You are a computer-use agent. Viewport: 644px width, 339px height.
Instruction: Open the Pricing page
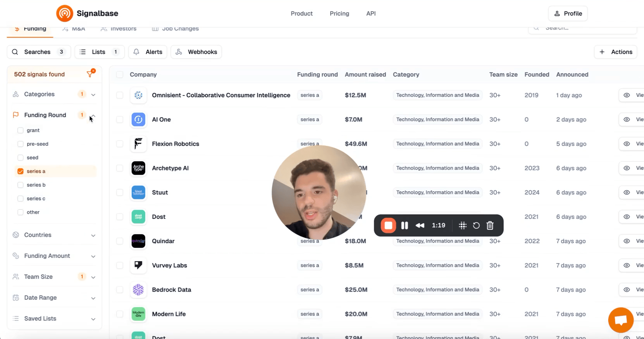[x=339, y=14]
